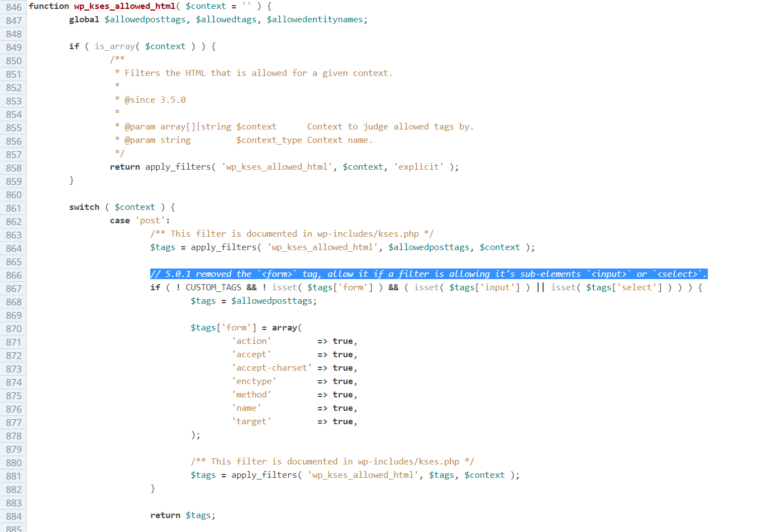Select the apply_filters call on line 858
The image size is (757, 532).
point(179,166)
